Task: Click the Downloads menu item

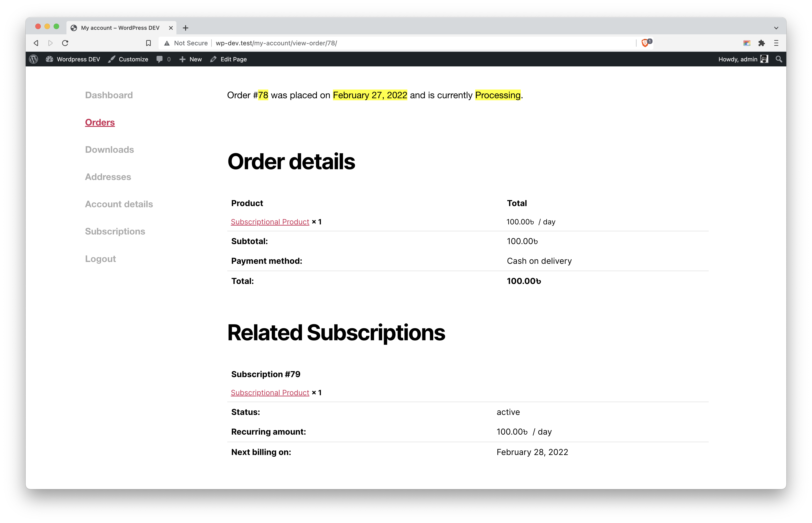Action: (x=110, y=149)
